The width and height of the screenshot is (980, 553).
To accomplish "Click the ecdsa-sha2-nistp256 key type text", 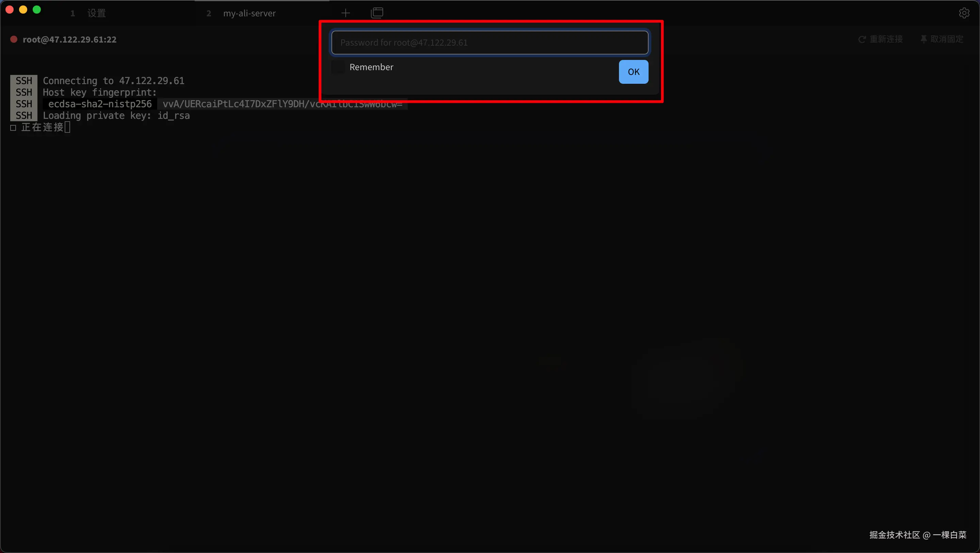I will [x=100, y=104].
